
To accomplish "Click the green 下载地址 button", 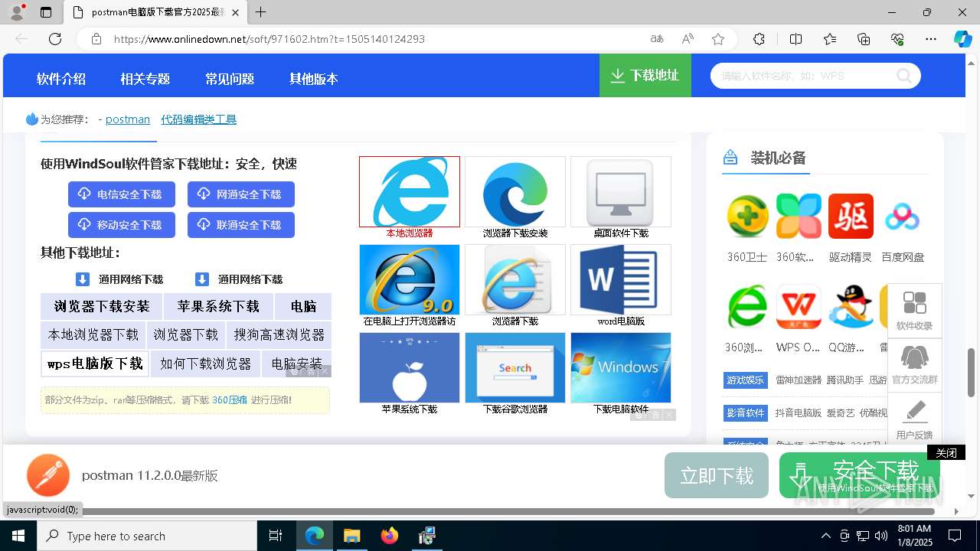I will click(x=645, y=75).
